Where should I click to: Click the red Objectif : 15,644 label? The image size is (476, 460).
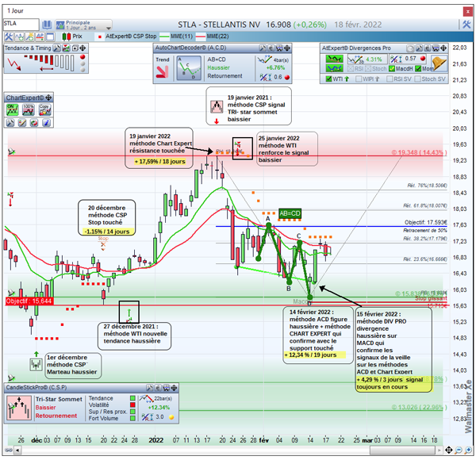coord(29,301)
